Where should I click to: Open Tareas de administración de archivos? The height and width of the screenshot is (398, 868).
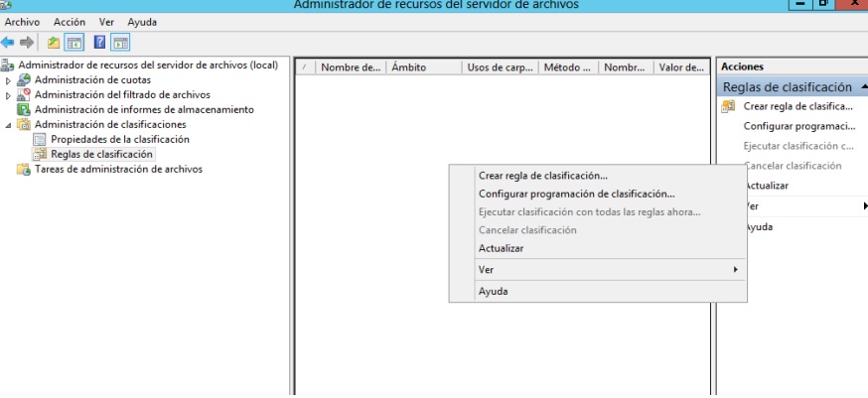117,169
